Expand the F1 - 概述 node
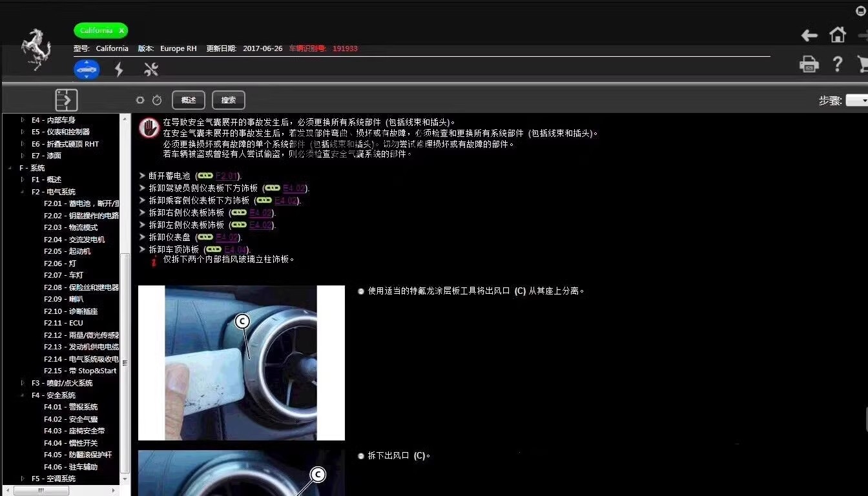The image size is (868, 496). [x=23, y=180]
